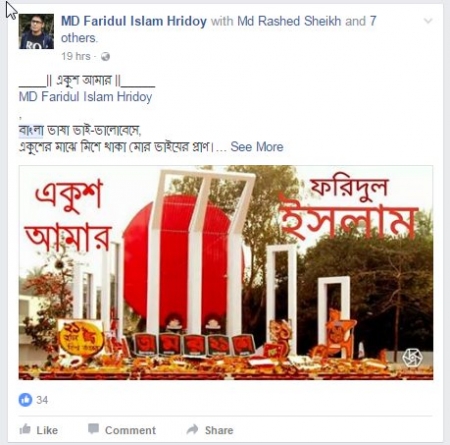View the 34 people who reacted
Screen dimensions: 450x445
(42, 400)
